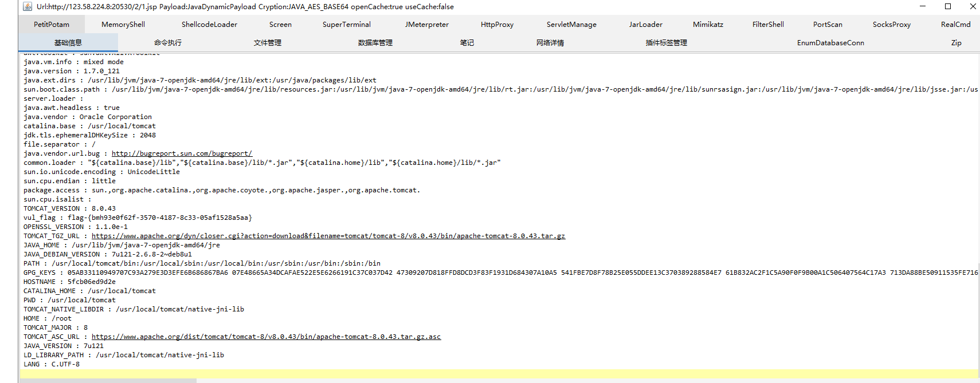Open the EnumDatabaseConn tab
980x383 pixels.
click(x=830, y=43)
